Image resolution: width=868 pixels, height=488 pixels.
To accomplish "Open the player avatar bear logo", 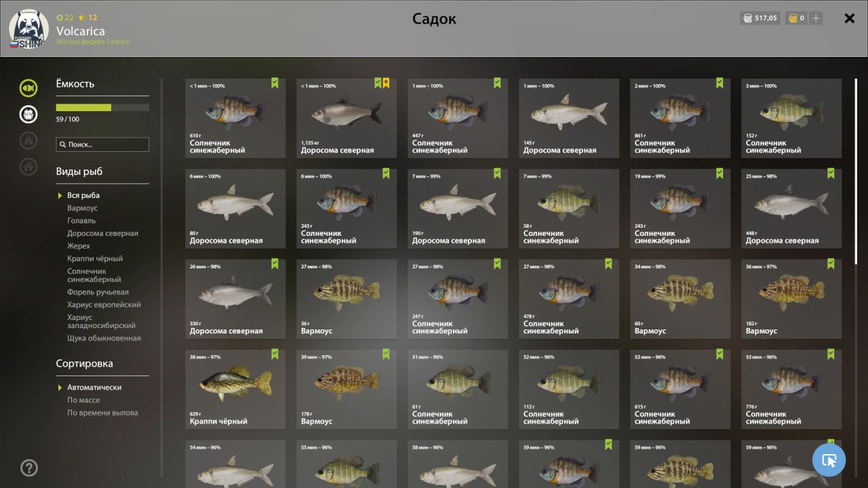I will point(28,28).
